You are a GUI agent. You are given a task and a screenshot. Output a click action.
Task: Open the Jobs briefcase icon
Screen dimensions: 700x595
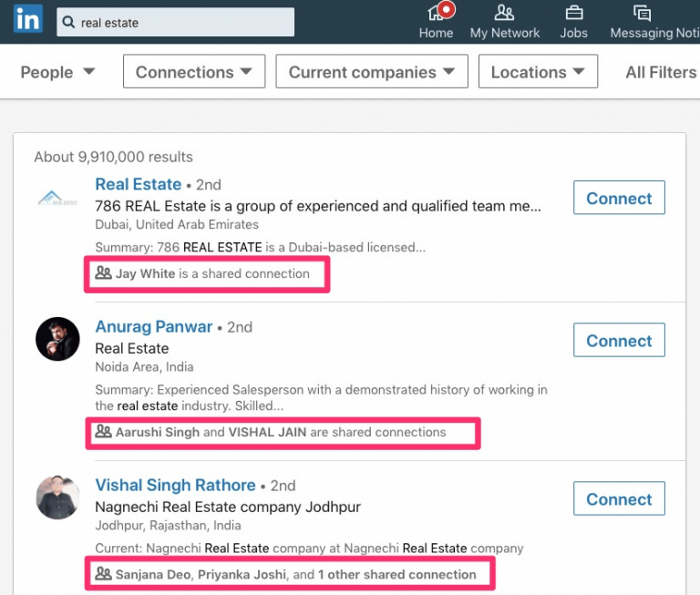click(574, 13)
